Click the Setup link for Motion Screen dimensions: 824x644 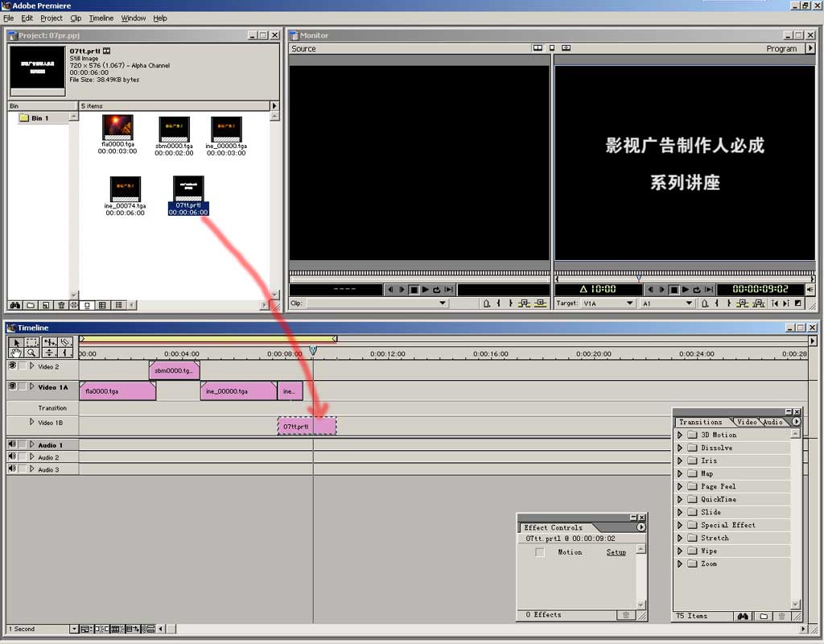(616, 552)
